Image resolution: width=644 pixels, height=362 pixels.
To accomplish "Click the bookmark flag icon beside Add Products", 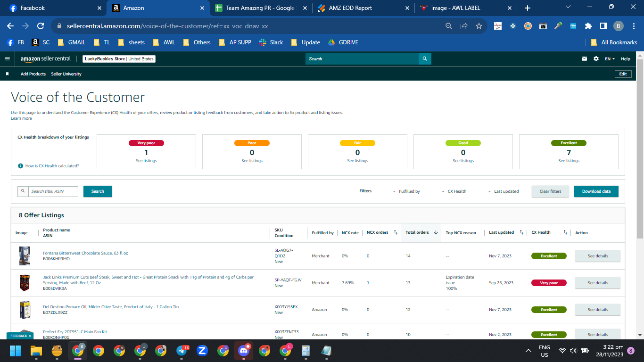I will pyautogui.click(x=7, y=74).
